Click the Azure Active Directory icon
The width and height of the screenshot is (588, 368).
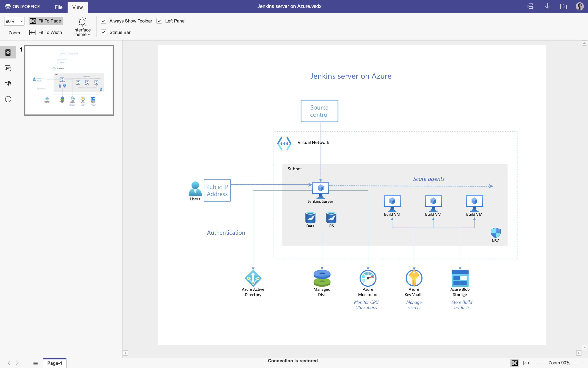click(x=253, y=278)
